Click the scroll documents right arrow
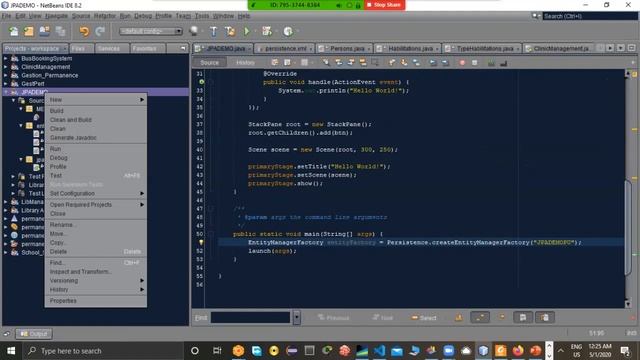Image resolution: width=640 pixels, height=360 pixels. coord(610,48)
